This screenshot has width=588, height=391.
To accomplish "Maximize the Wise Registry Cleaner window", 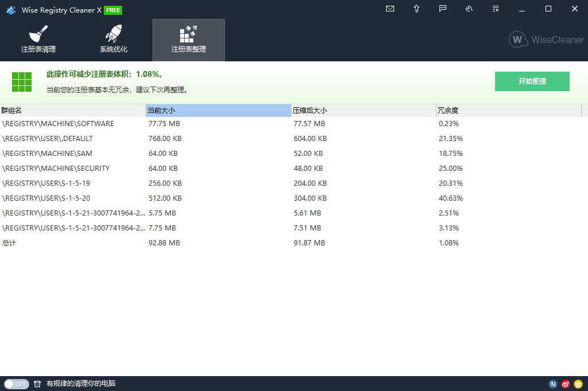I will point(548,9).
